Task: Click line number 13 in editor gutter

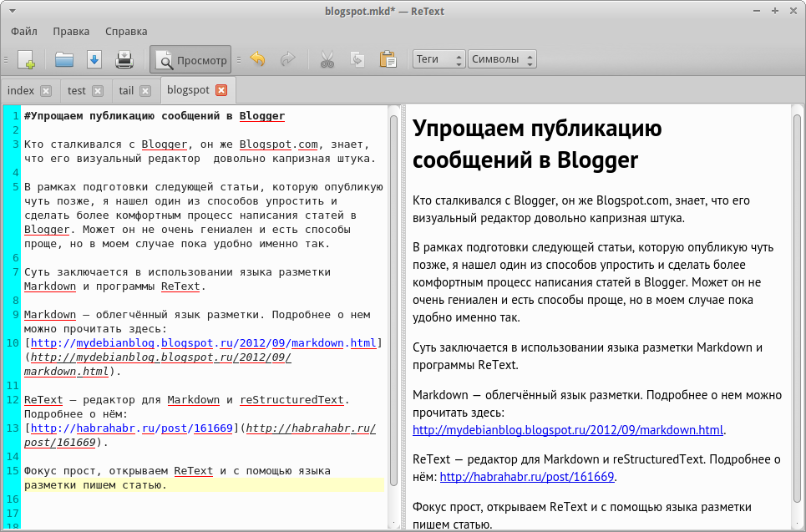Action: pyautogui.click(x=13, y=428)
